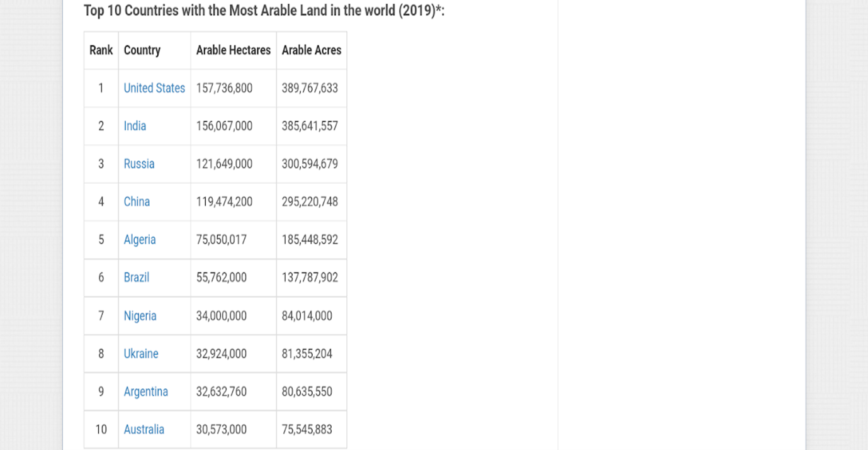This screenshot has height=450, width=868.
Task: Click the Rank column header
Action: (101, 50)
